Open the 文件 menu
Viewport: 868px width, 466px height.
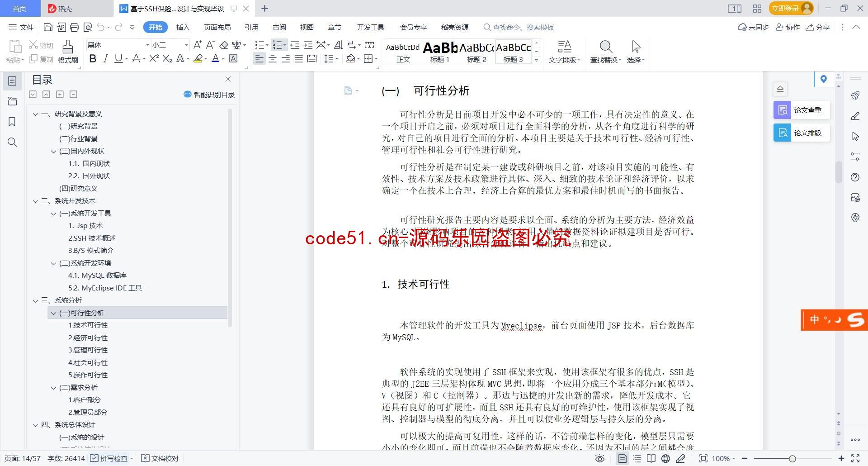21,27
